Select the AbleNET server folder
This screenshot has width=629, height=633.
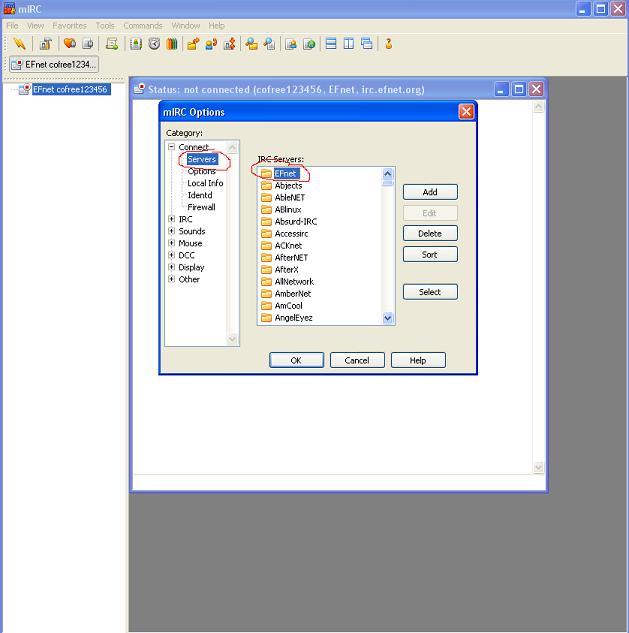click(x=283, y=197)
